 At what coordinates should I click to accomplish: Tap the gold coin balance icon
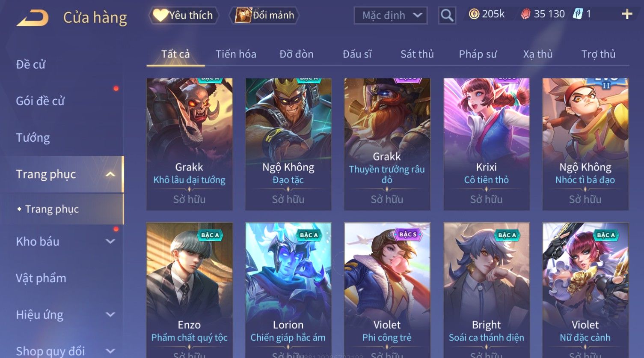click(x=474, y=14)
